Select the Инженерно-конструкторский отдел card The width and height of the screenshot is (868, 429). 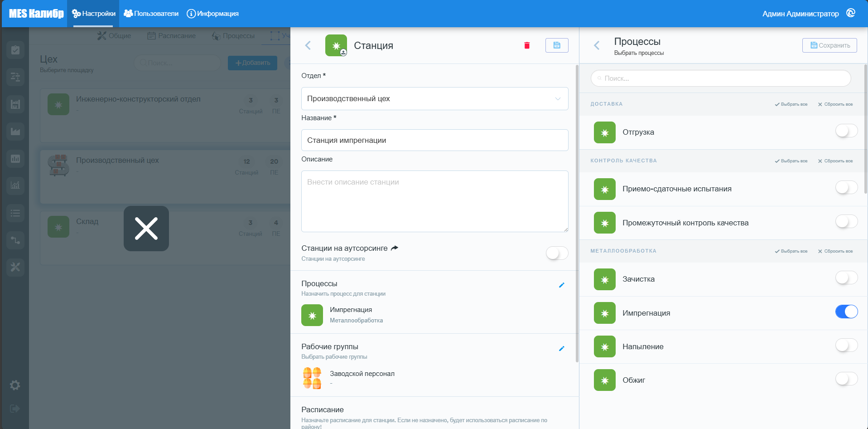click(x=165, y=116)
